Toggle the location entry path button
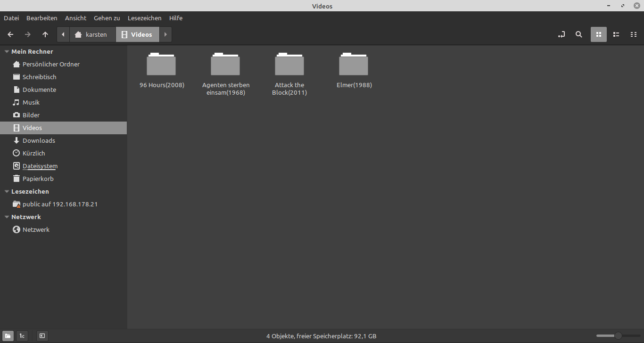Viewport: 644px width, 343px height. click(x=561, y=34)
